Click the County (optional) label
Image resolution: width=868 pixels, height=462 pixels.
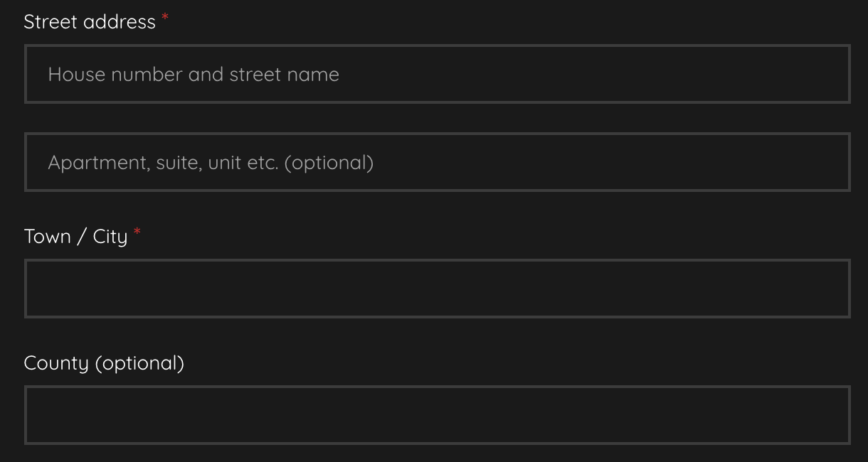click(104, 363)
